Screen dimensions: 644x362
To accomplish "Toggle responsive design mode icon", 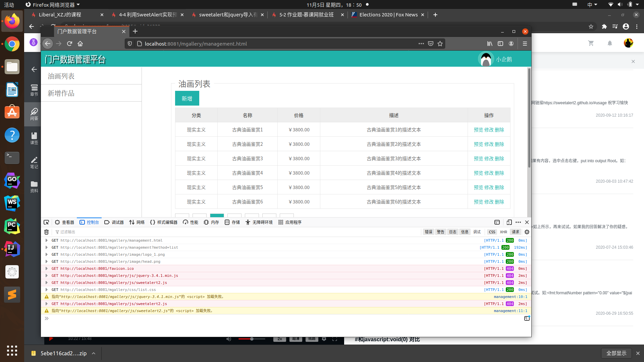I will (509, 222).
